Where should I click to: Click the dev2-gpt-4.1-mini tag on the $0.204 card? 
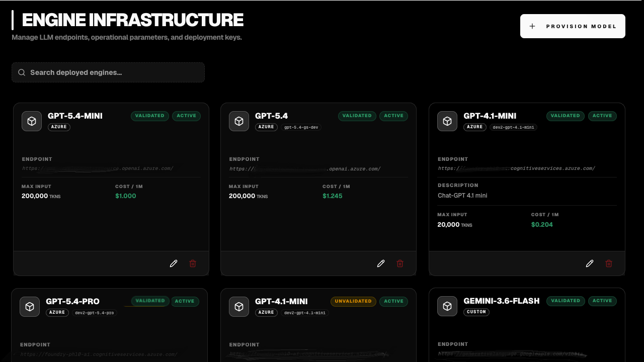click(513, 127)
